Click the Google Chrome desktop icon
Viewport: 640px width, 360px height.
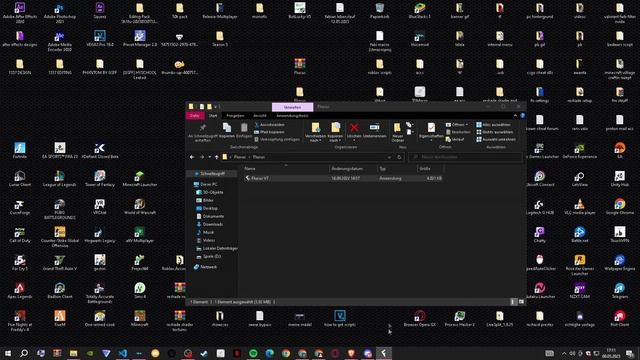pyautogui.click(x=620, y=206)
